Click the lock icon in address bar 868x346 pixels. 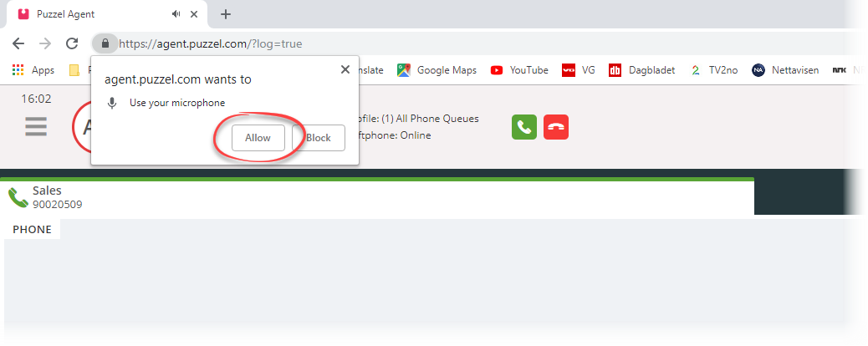pos(105,43)
